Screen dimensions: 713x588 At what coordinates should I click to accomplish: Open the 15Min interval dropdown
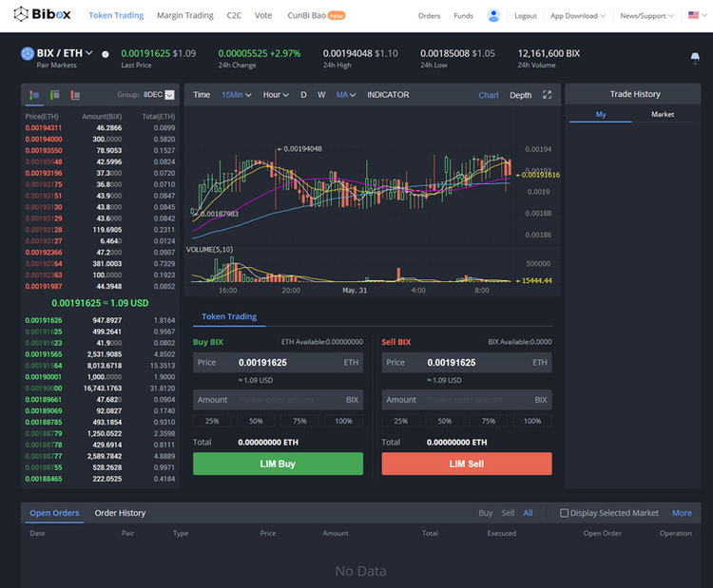237,95
